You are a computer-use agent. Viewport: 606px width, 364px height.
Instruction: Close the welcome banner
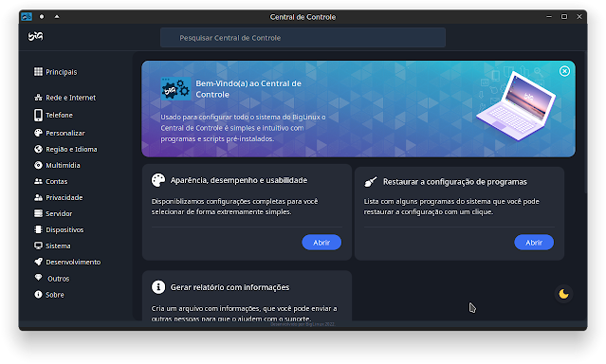click(564, 71)
